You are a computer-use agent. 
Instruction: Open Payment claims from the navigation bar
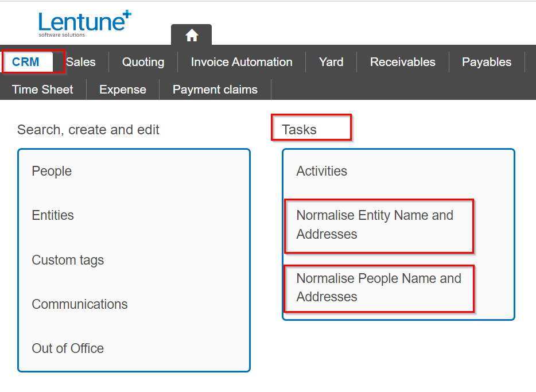pyautogui.click(x=215, y=90)
